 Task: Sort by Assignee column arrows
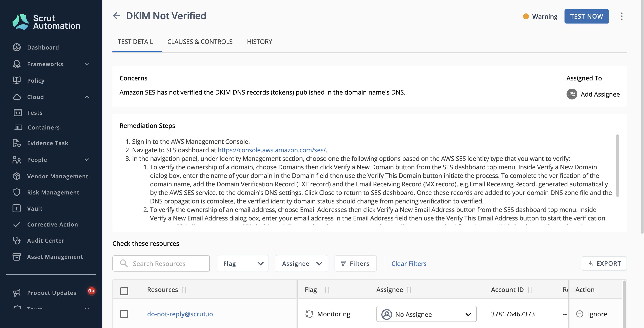point(409,290)
